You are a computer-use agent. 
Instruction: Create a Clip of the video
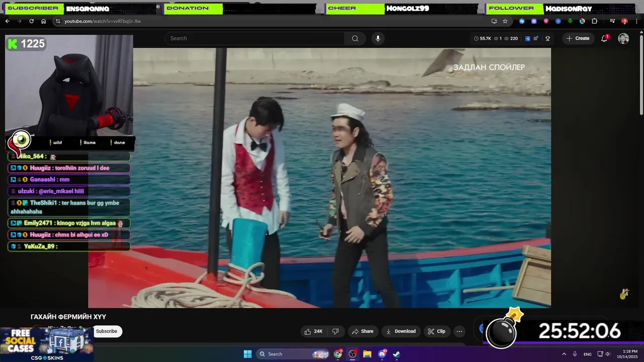point(436,331)
